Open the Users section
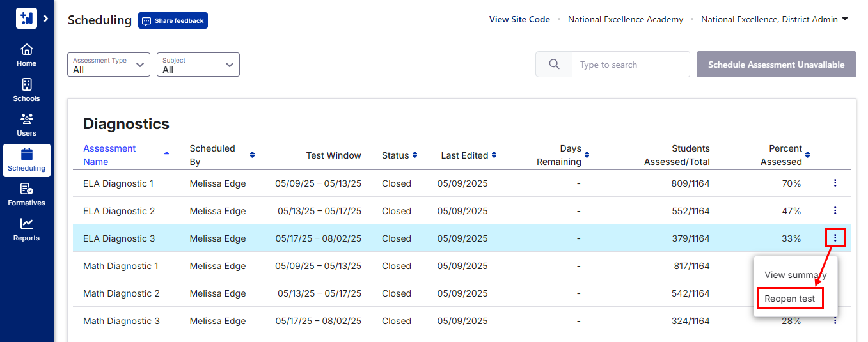 pos(26,125)
